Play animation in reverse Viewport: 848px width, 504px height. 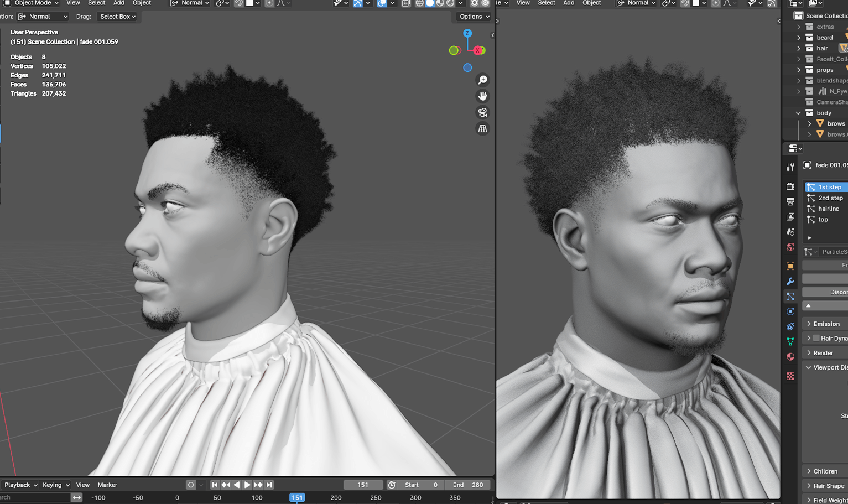pyautogui.click(x=237, y=485)
